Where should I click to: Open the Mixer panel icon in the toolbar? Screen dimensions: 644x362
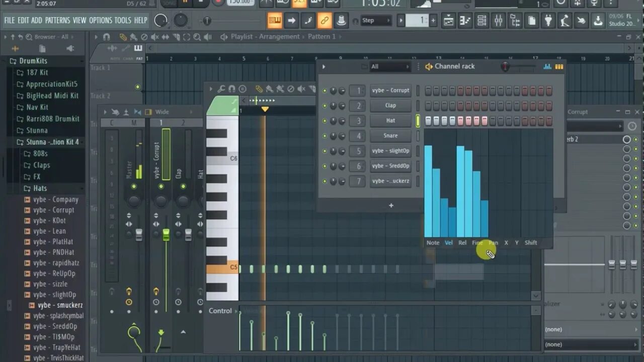[x=498, y=21]
